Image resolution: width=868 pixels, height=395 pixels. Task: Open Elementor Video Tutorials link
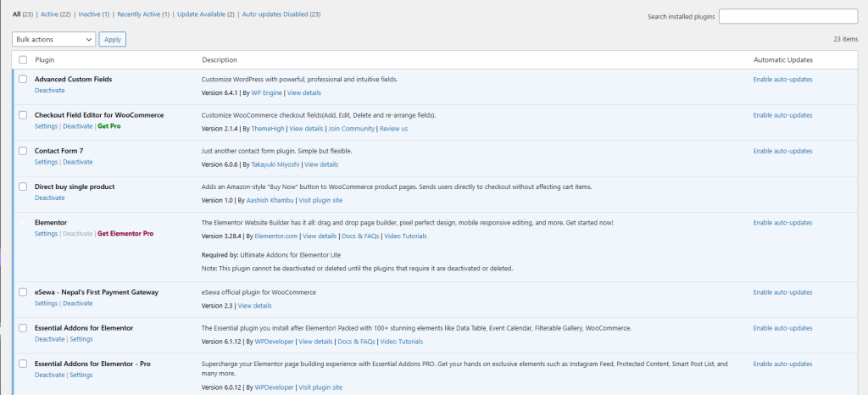pyautogui.click(x=406, y=236)
